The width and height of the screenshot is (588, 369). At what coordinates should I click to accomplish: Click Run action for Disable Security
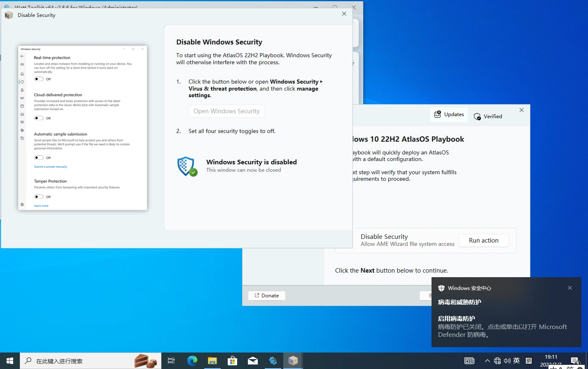click(x=483, y=241)
